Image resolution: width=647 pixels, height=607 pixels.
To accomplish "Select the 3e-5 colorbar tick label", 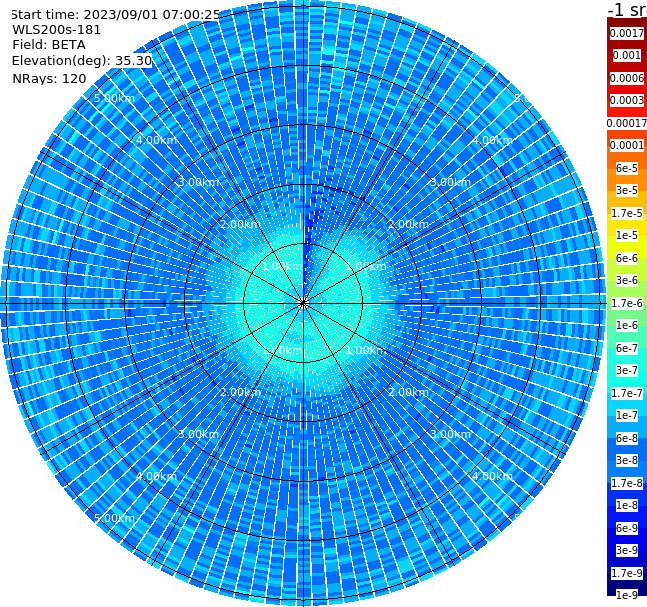I will pyautogui.click(x=627, y=190).
